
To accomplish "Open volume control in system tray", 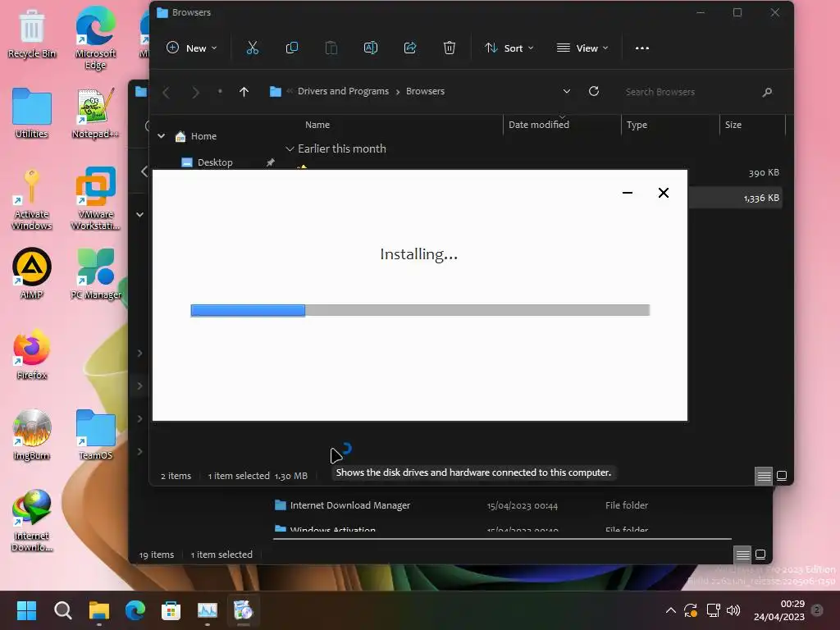I will pyautogui.click(x=733, y=610).
